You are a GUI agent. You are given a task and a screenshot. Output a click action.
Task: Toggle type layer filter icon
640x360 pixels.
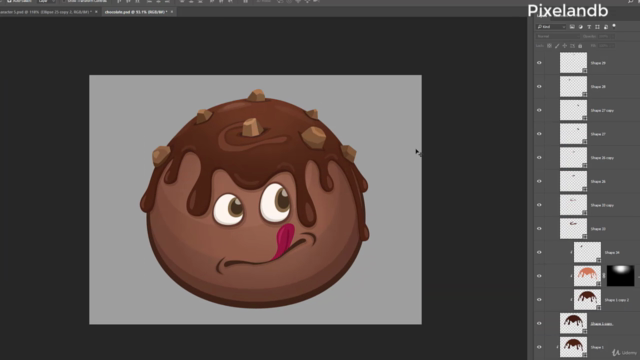[589, 27]
